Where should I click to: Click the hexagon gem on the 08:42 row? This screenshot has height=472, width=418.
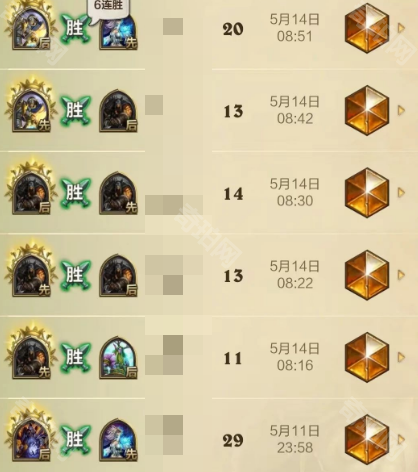367,110
